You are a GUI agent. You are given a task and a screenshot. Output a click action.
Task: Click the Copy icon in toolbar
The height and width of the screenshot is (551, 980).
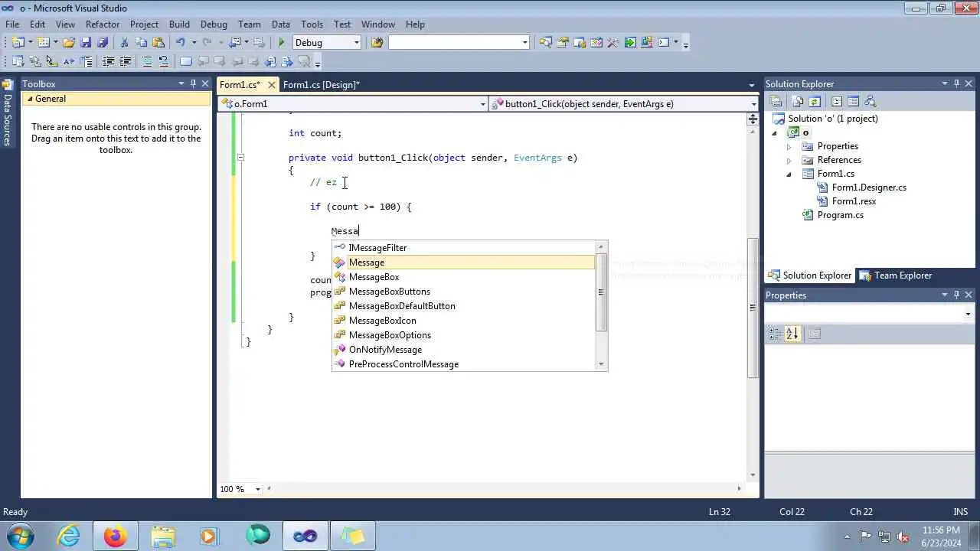tap(141, 43)
